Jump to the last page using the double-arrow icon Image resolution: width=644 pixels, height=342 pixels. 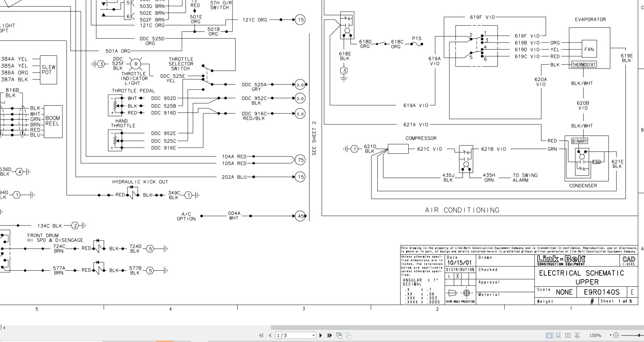click(x=330, y=335)
